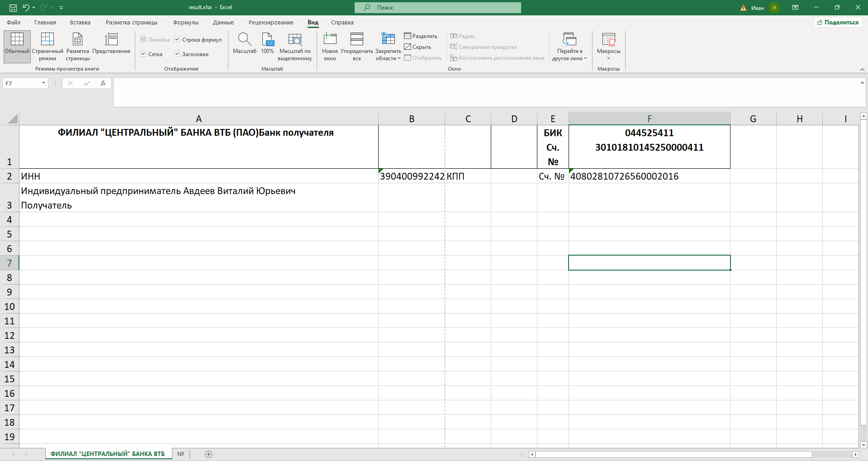Click cell with ФИЛИАЛ "ЦЕНТРАЛЬНЫЙ" БАНКА ВТБ text
Viewport: 868px width, 461px height.
point(199,147)
